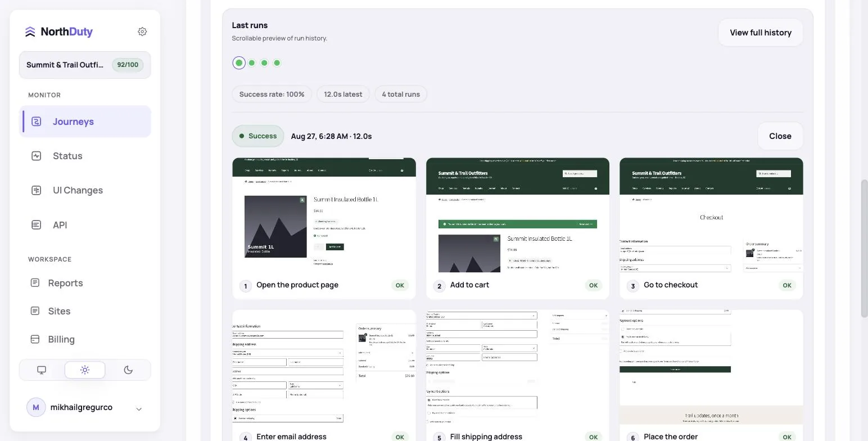
Task: Open the Summit & Trail Outfitters site selector
Action: pyautogui.click(x=85, y=65)
